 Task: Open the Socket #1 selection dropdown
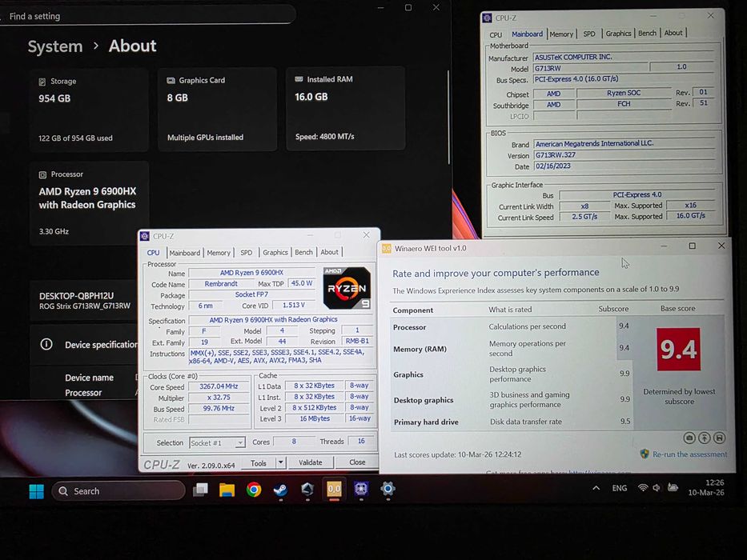[217, 442]
